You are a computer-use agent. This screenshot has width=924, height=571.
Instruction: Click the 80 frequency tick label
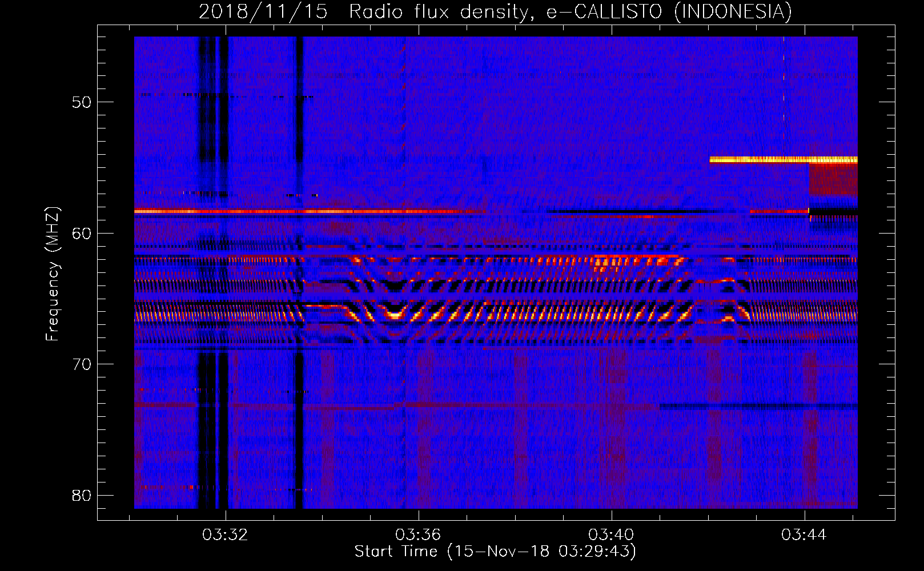point(82,496)
